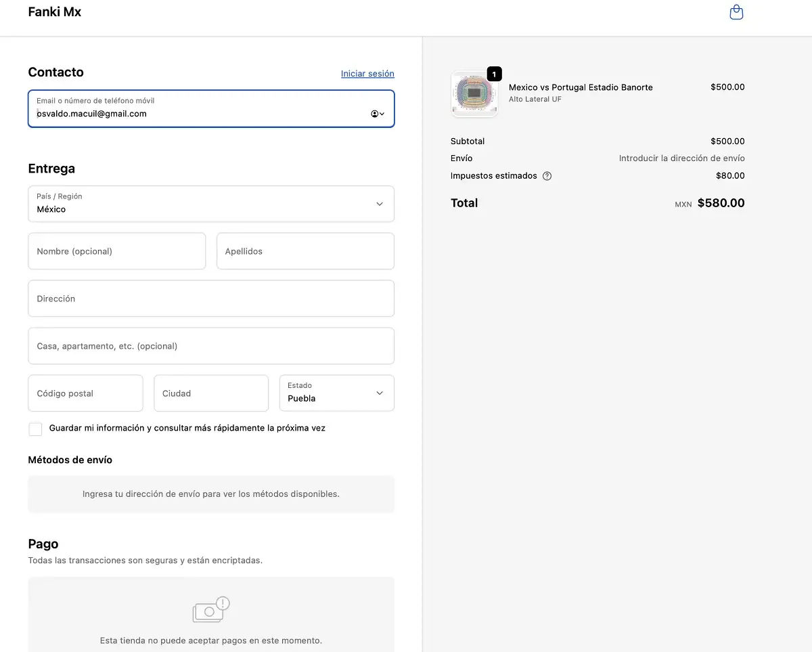The height and width of the screenshot is (652, 812).
Task: Select the Apellidos text field
Action: [305, 251]
